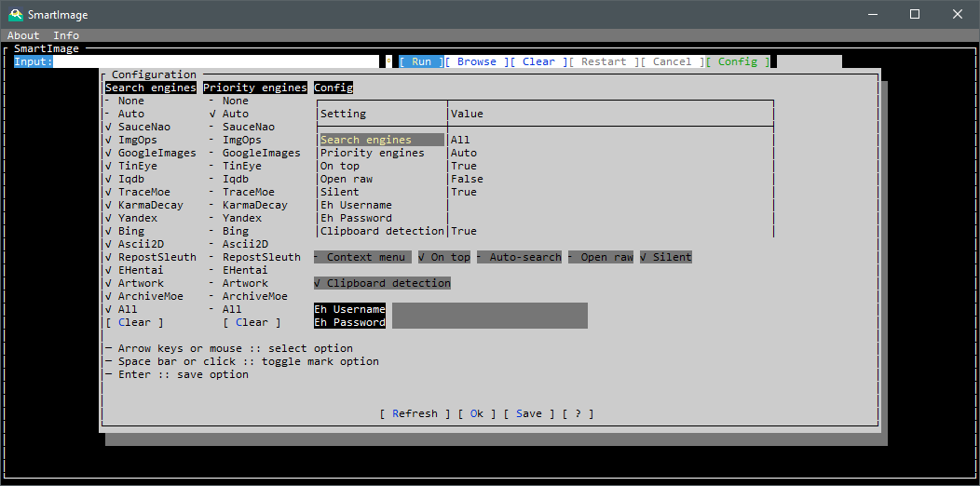Toggle ImgOps in Search engines list
Viewport: 980px width, 486px height.
click(x=131, y=140)
